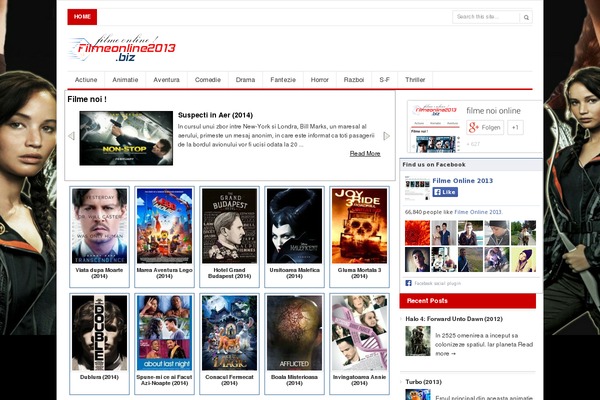Click the Read More link
This screenshot has width=600, height=400.
[x=365, y=153]
